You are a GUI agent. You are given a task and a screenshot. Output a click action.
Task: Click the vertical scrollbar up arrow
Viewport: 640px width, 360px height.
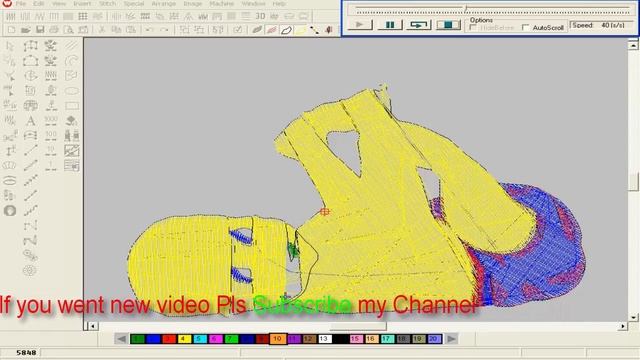pyautogui.click(x=633, y=45)
